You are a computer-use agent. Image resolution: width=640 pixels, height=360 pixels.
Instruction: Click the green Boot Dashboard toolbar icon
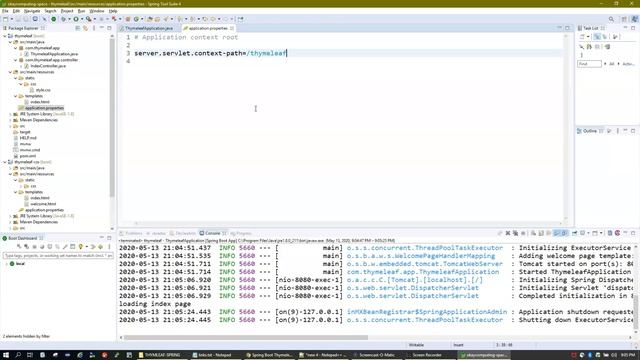pos(53,19)
